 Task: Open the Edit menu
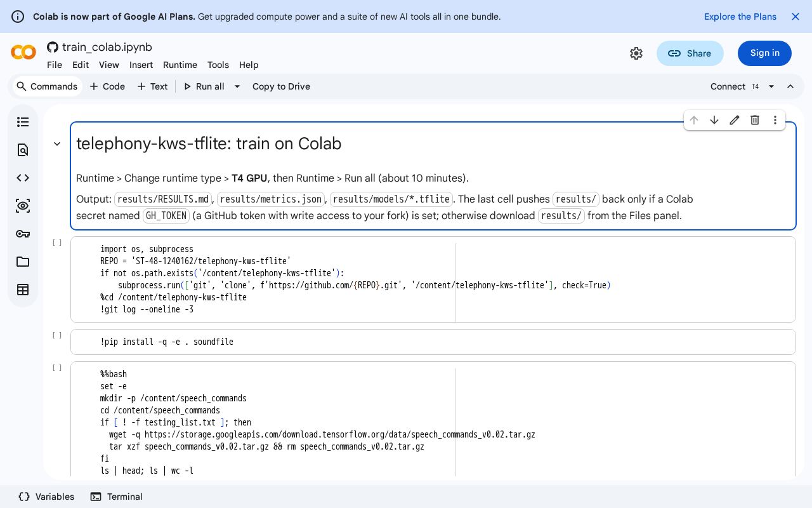pos(81,65)
